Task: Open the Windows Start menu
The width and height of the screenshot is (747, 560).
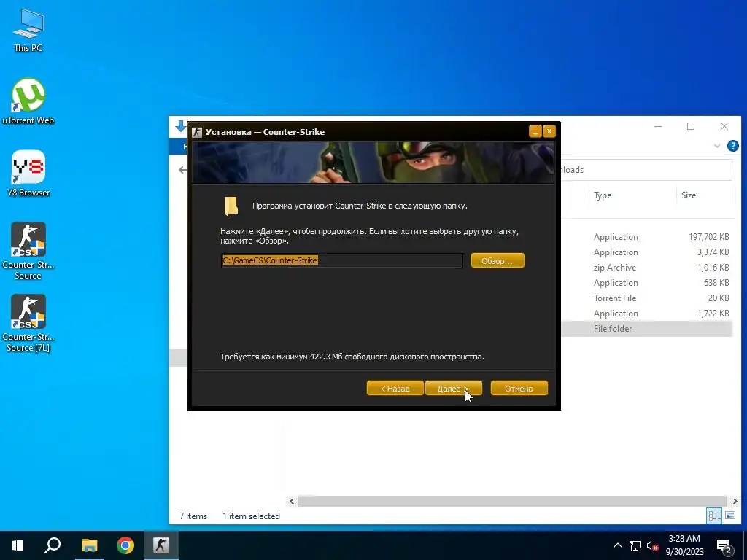Action: tap(18, 545)
